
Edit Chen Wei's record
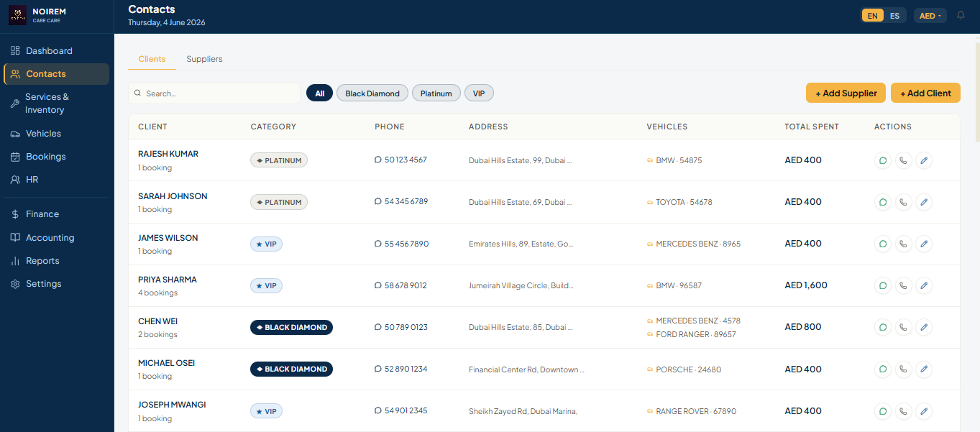tap(924, 327)
